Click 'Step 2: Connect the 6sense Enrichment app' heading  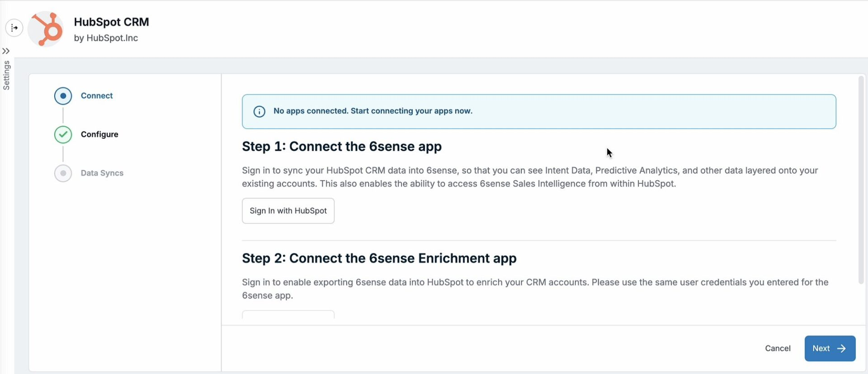[379, 258]
